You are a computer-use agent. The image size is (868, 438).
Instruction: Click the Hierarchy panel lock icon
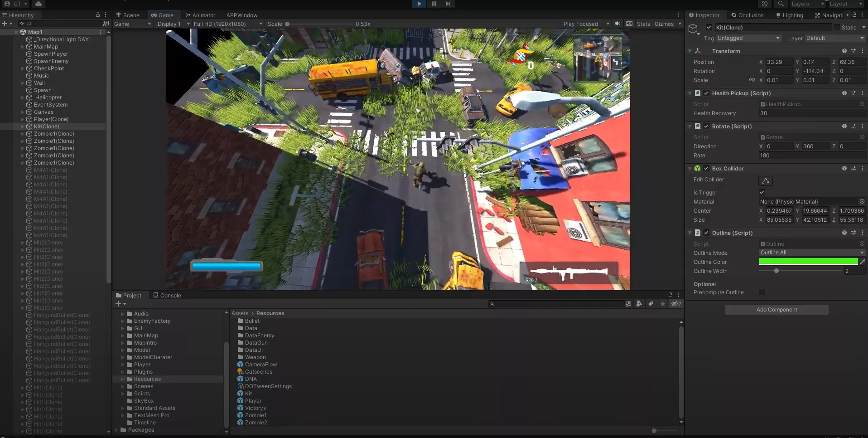point(97,15)
